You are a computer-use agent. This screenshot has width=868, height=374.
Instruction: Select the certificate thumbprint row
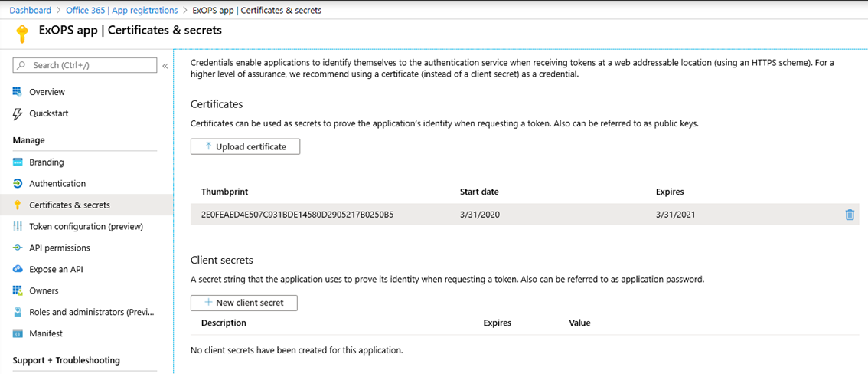tap(297, 215)
